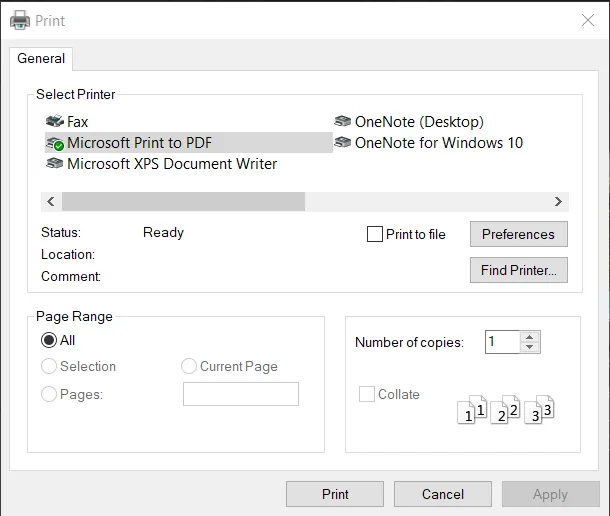Viewport: 610px width, 516px height.
Task: Select the All page range option
Action: (49, 340)
